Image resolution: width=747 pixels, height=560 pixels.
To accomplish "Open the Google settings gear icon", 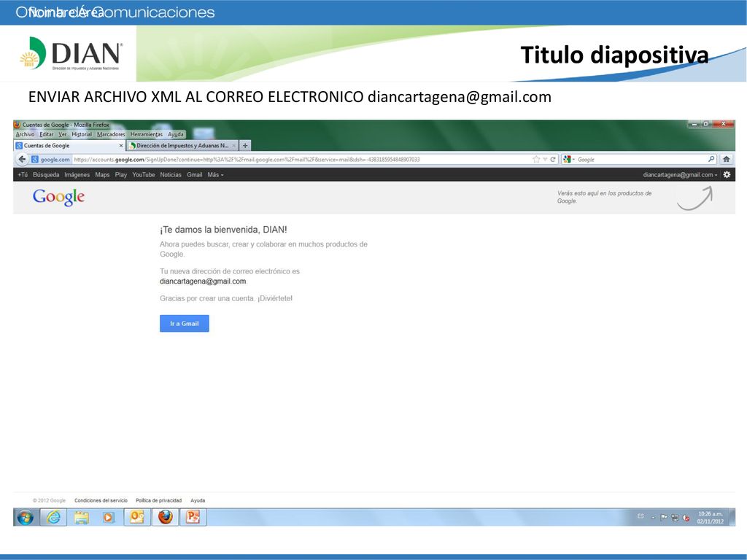I will pyautogui.click(x=727, y=175).
